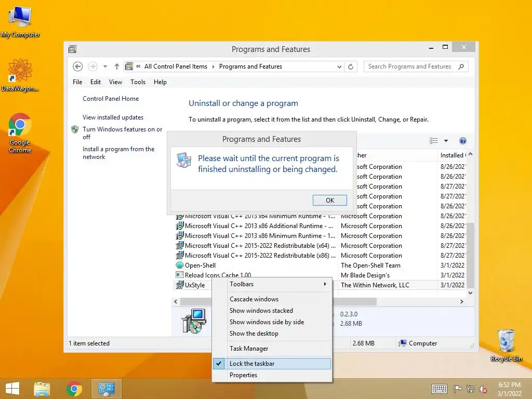The width and height of the screenshot is (532, 399).
Task: Click the vertical scrollbar up arrow
Action: [470, 154]
